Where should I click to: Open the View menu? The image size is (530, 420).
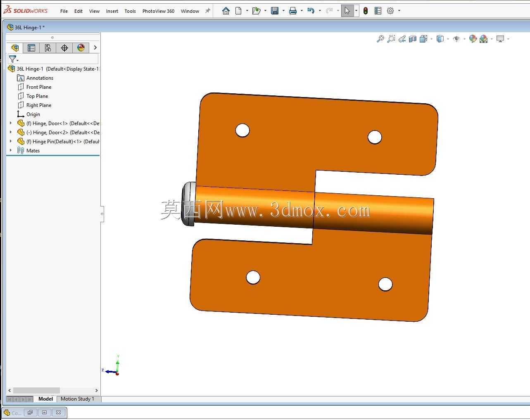[94, 11]
